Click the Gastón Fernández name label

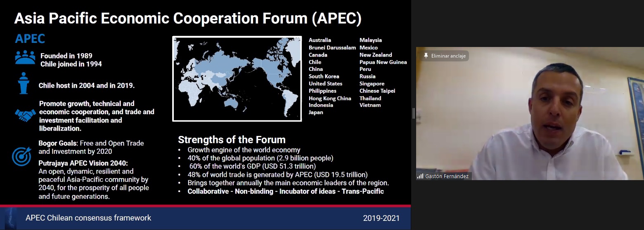pos(447,176)
